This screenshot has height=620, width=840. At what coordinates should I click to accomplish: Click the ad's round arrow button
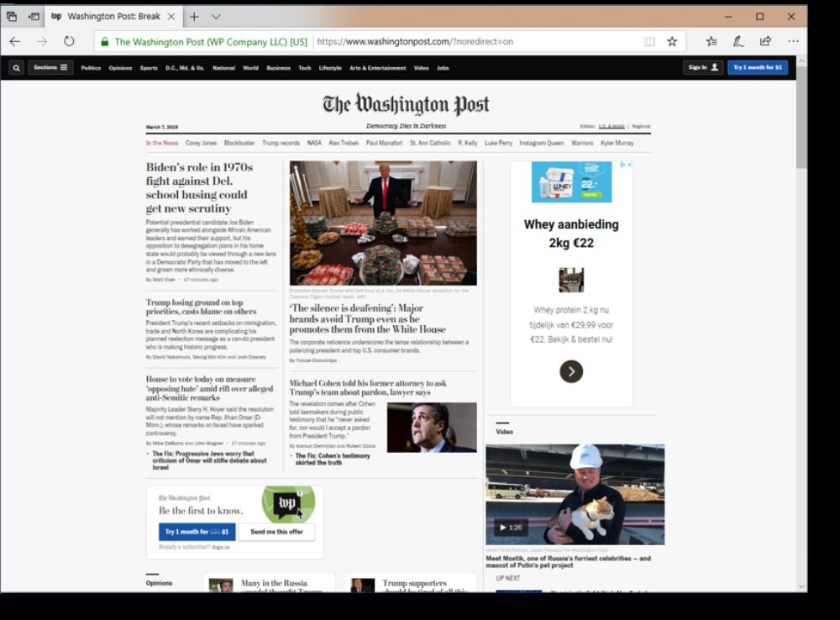point(571,371)
